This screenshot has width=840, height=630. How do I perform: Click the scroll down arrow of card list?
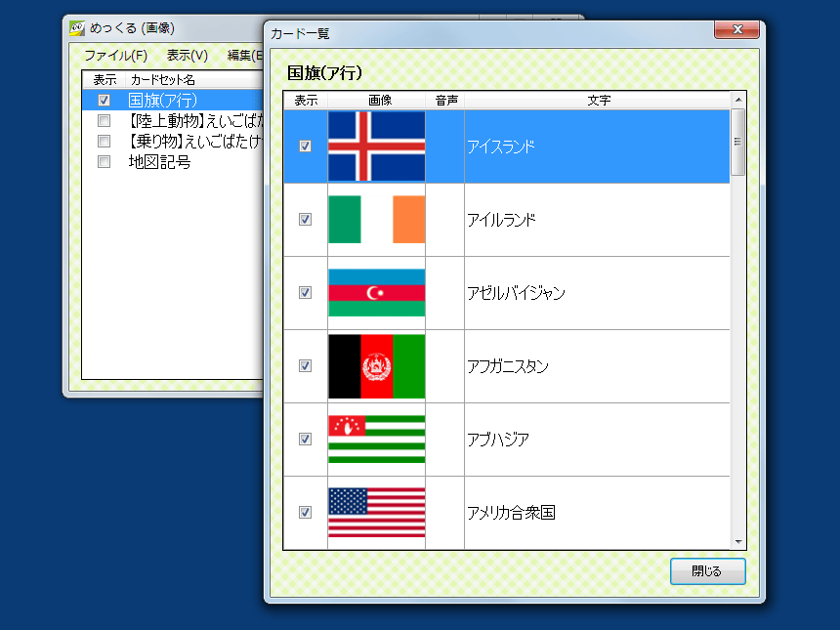[738, 542]
